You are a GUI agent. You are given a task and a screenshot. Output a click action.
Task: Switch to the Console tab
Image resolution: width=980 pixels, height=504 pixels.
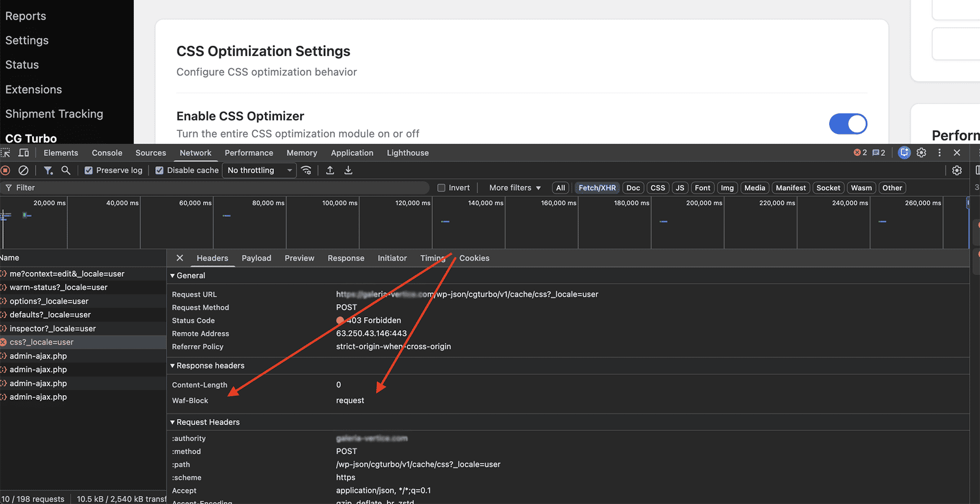coord(107,153)
